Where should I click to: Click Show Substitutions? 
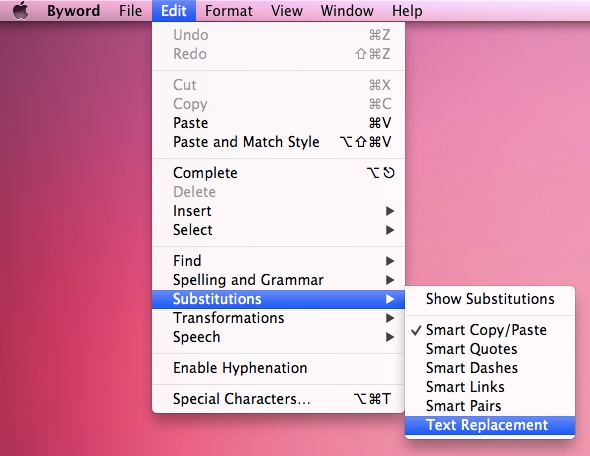(x=490, y=299)
